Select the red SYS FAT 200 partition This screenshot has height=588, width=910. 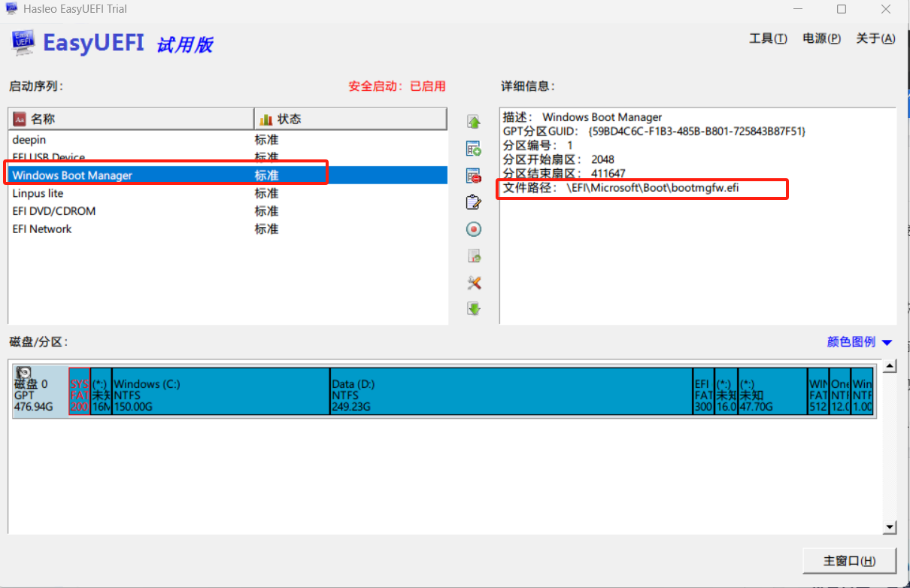tap(79, 391)
